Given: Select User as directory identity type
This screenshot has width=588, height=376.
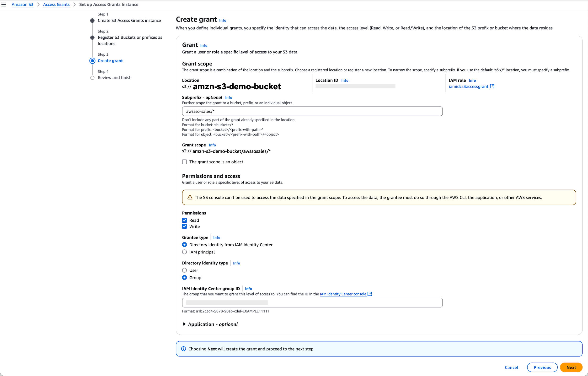Looking at the screenshot, I should (184, 270).
